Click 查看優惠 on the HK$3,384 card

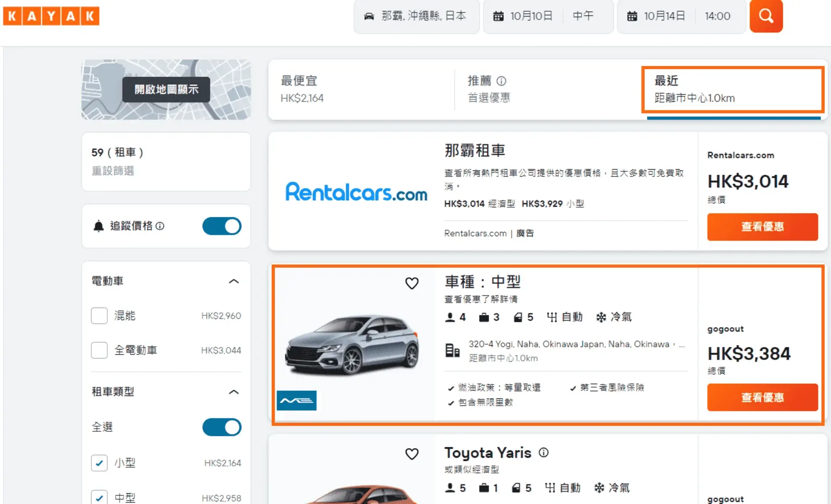tap(763, 397)
